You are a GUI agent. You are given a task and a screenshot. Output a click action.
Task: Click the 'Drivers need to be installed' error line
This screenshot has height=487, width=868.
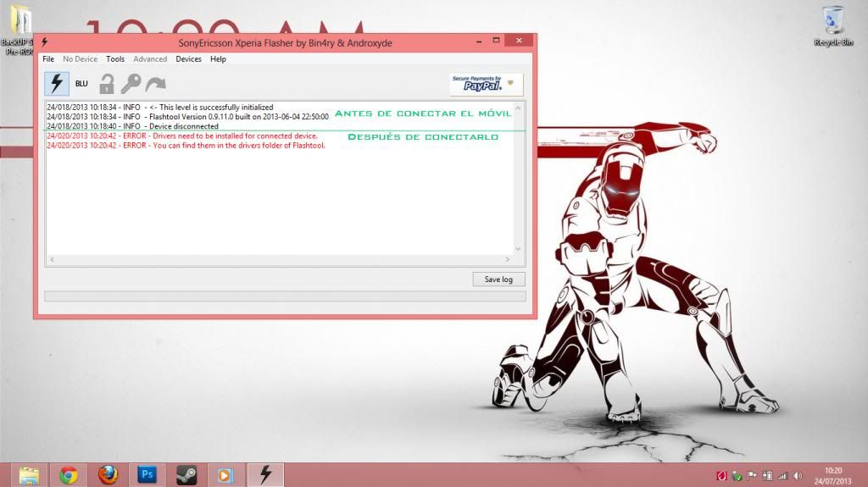tap(182, 136)
